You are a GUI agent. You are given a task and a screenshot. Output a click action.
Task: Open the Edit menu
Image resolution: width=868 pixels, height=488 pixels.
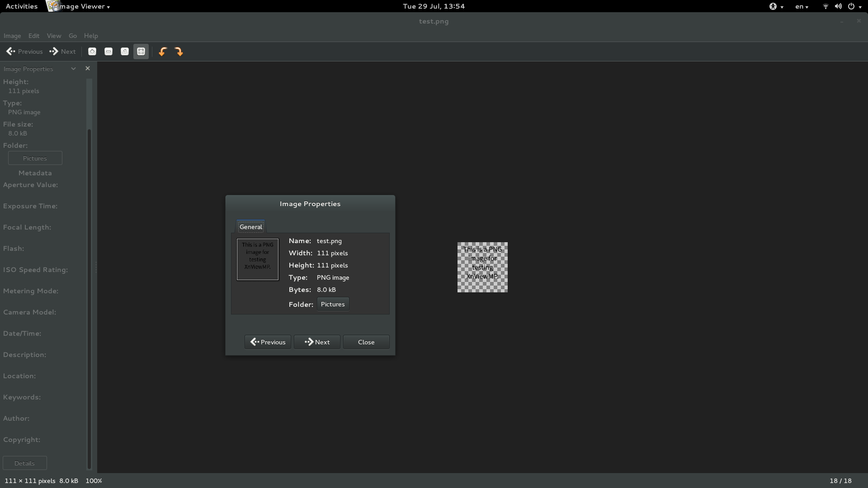coord(34,36)
